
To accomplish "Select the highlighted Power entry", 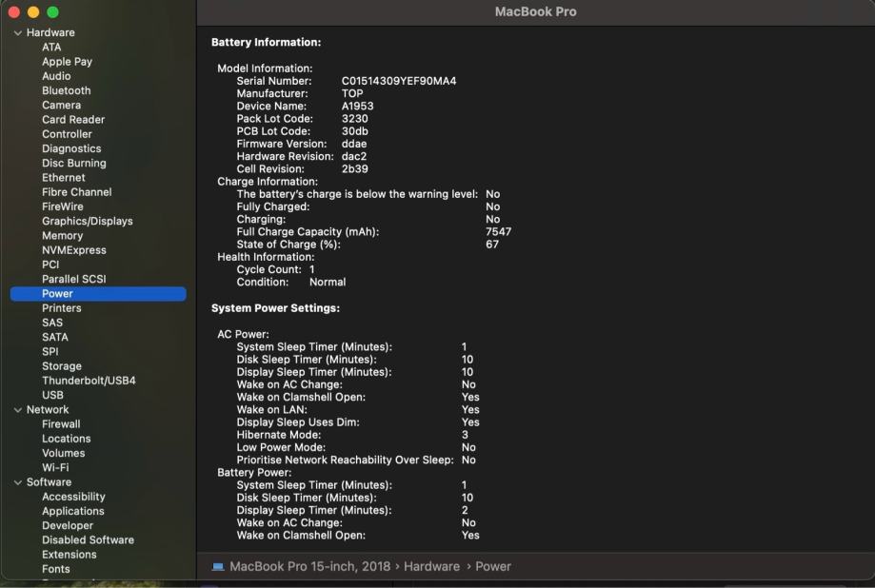I will click(x=98, y=294).
